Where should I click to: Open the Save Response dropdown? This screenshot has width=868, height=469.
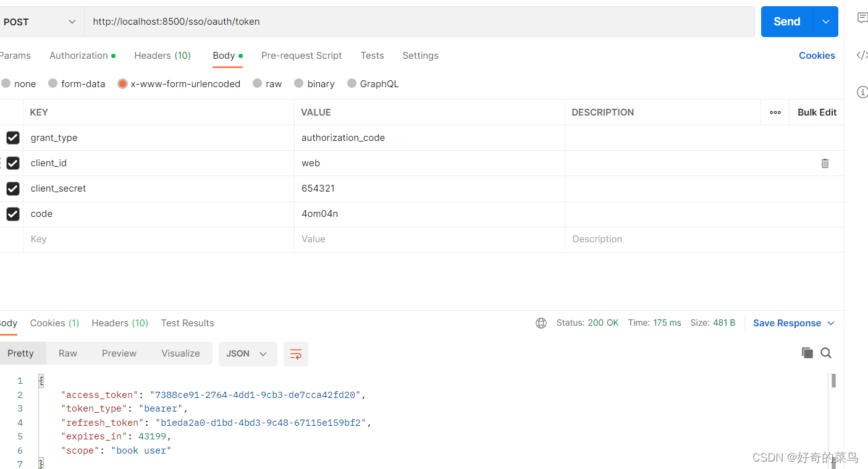793,323
